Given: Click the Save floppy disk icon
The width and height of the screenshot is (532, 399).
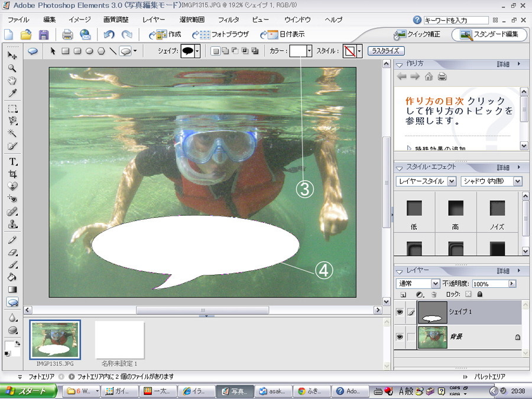Looking at the screenshot, I should pos(44,34).
